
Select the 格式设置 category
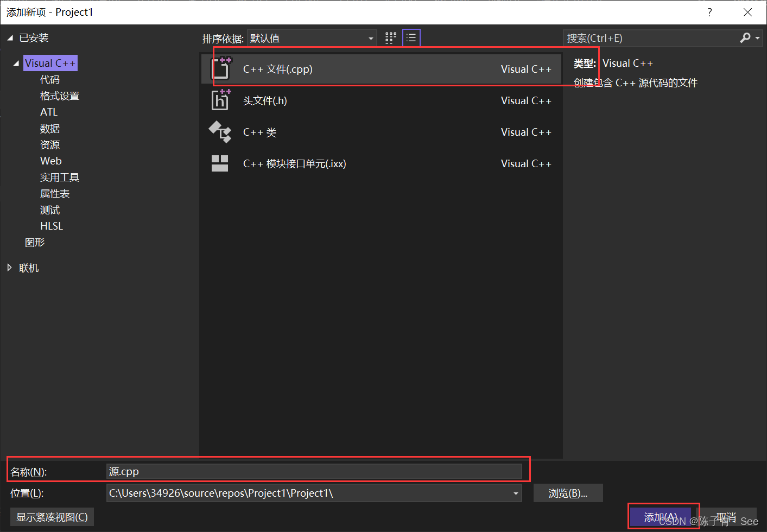click(60, 96)
